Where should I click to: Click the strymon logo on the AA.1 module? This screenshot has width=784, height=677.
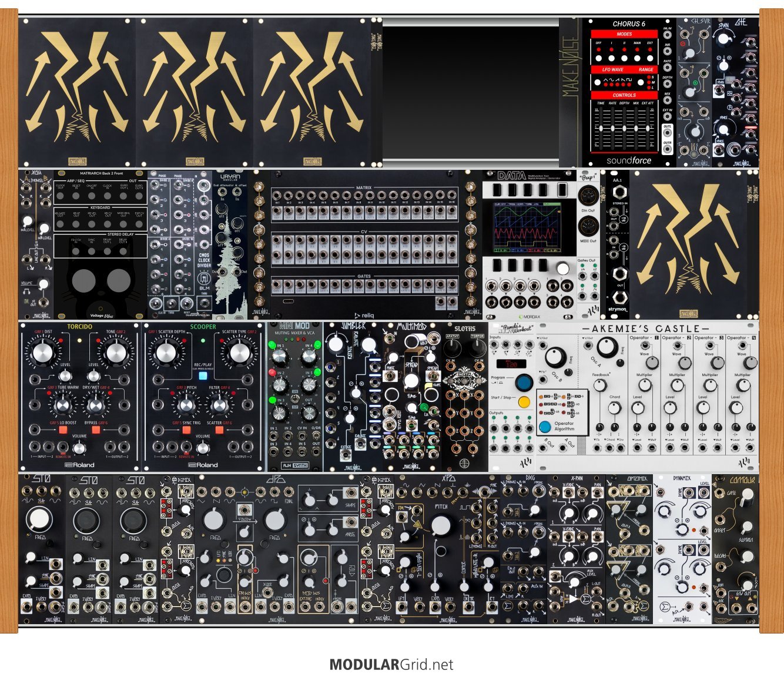point(618,309)
